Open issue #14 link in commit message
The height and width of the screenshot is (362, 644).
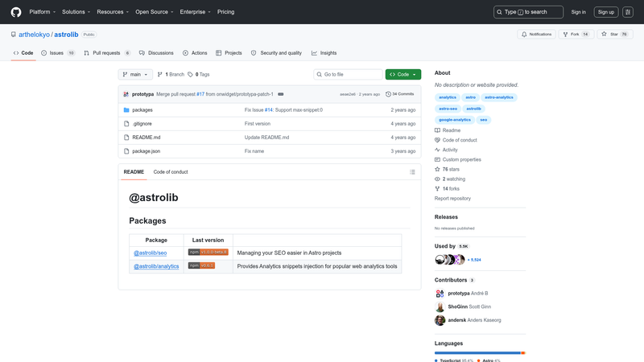tap(269, 110)
